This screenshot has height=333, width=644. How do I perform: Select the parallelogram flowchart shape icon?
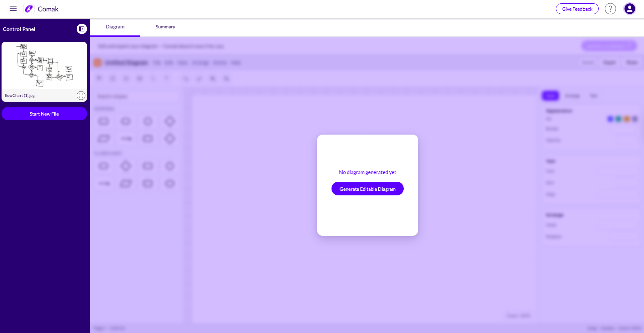point(104,138)
